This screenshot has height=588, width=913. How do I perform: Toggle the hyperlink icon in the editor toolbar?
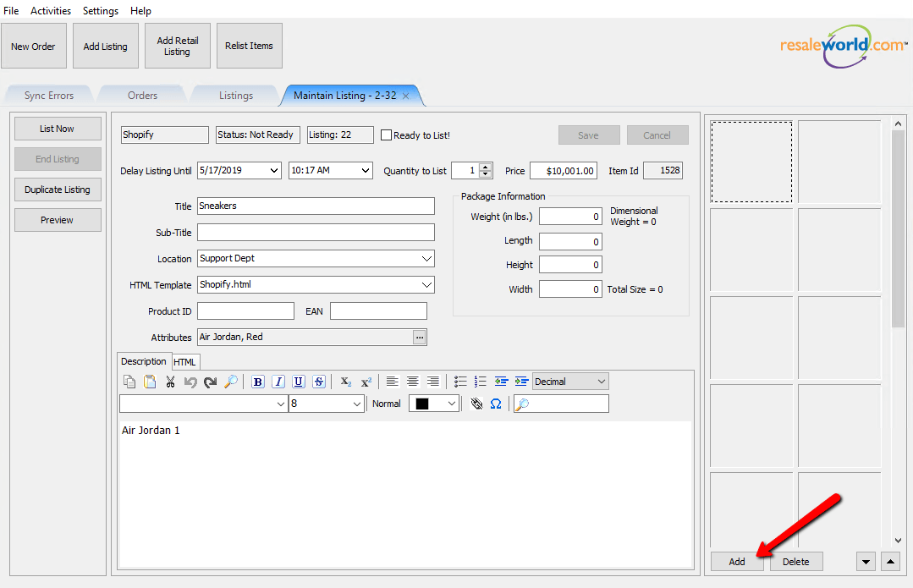coord(476,404)
